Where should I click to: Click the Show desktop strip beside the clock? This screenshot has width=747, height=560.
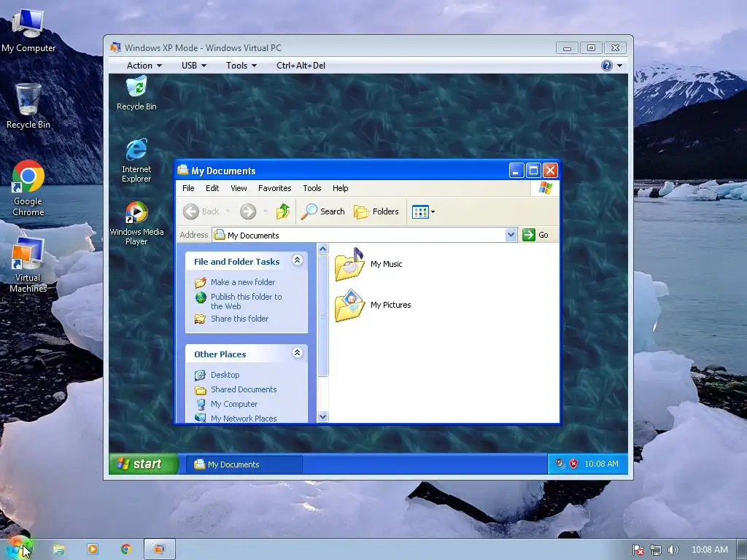tap(742, 550)
